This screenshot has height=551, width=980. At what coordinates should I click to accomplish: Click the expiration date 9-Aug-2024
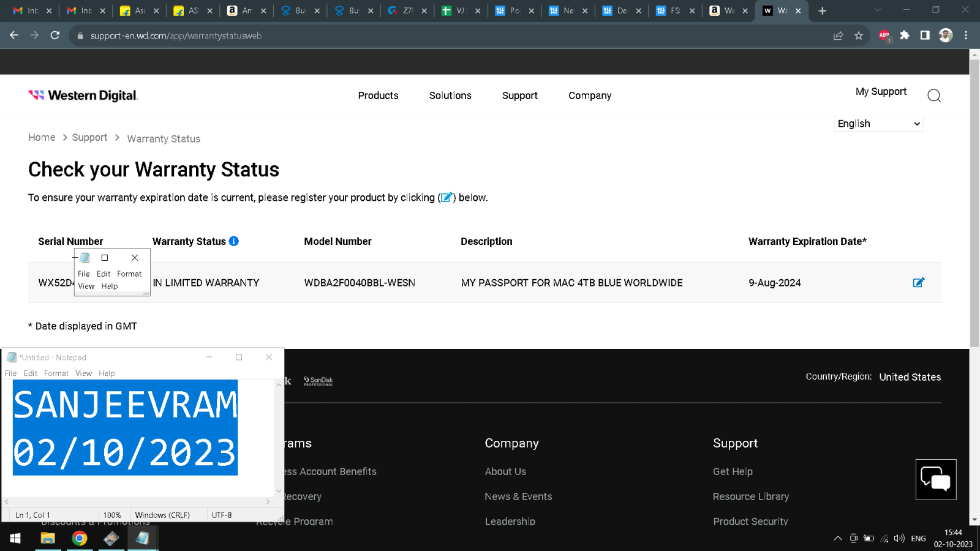pos(775,283)
